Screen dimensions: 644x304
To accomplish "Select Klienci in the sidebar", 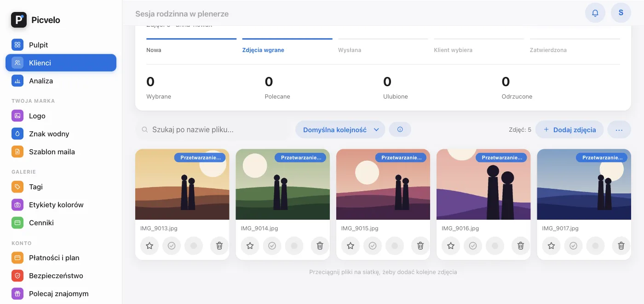I will 61,63.
